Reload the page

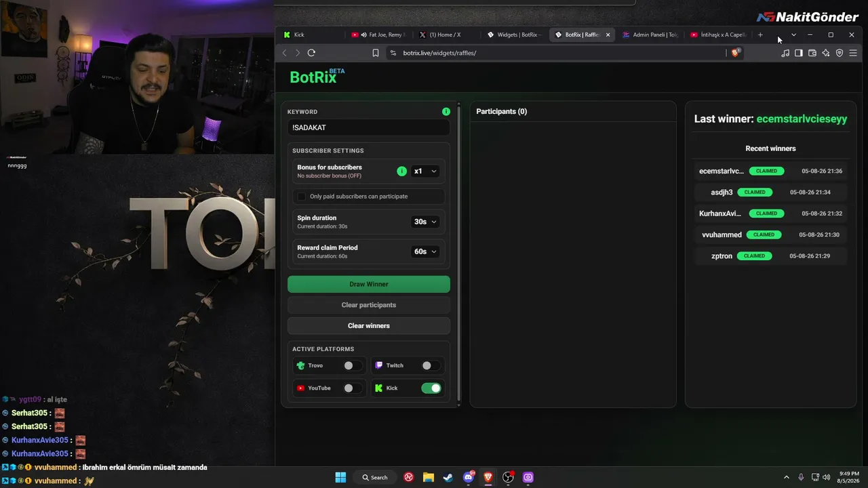[311, 53]
